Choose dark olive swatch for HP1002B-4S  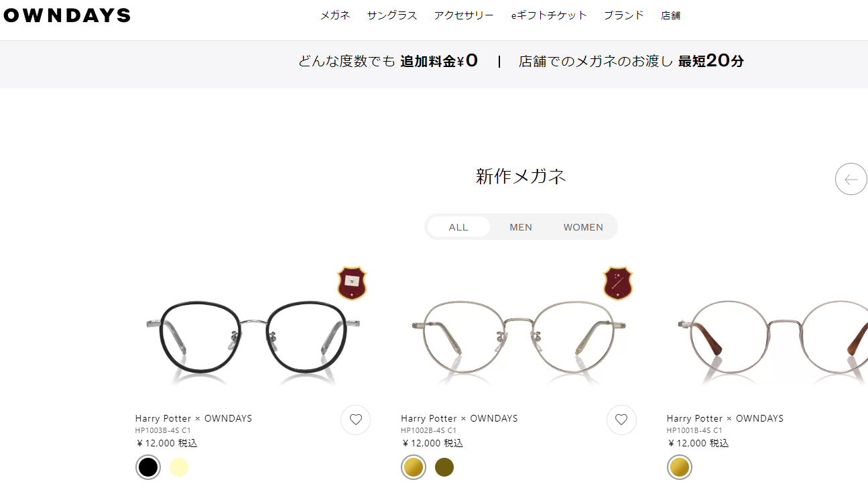444,467
